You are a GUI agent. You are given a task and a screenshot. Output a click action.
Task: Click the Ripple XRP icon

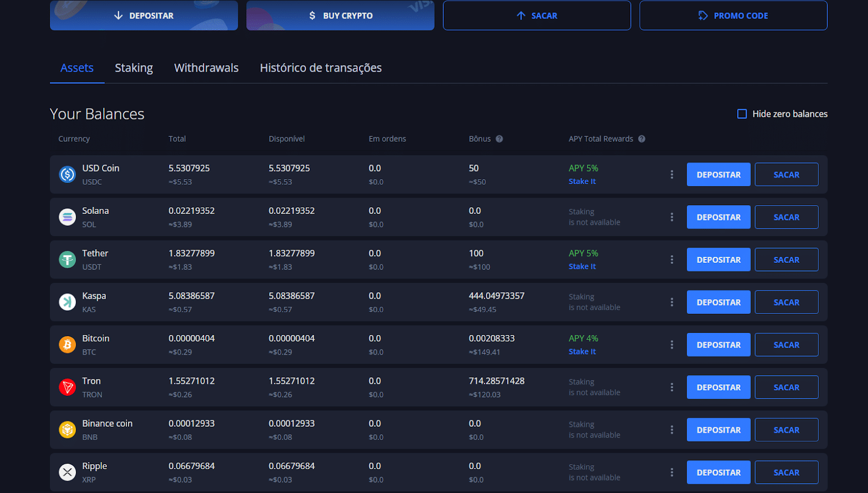(x=67, y=472)
